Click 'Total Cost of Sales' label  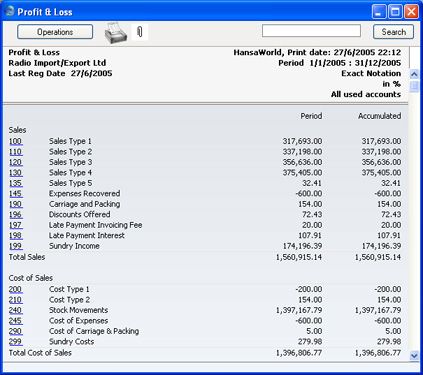pyautogui.click(x=40, y=353)
